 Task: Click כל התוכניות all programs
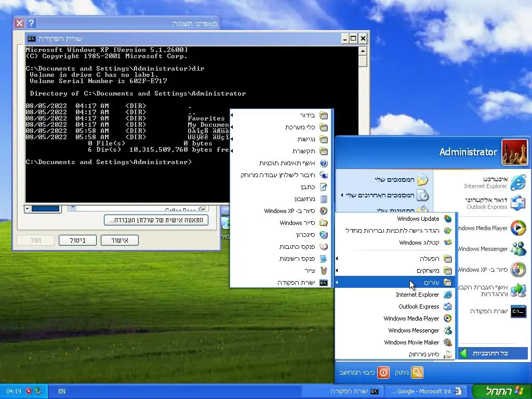[x=493, y=353]
